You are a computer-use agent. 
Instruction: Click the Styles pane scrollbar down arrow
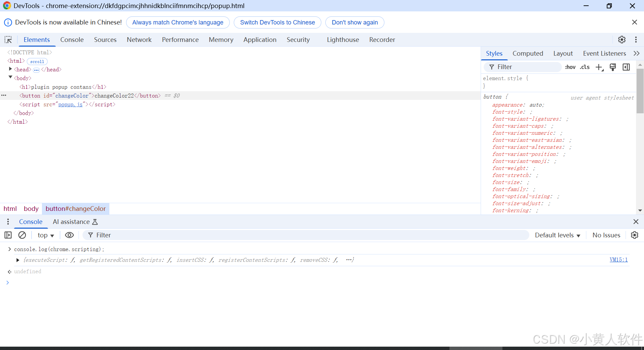pyautogui.click(x=640, y=211)
